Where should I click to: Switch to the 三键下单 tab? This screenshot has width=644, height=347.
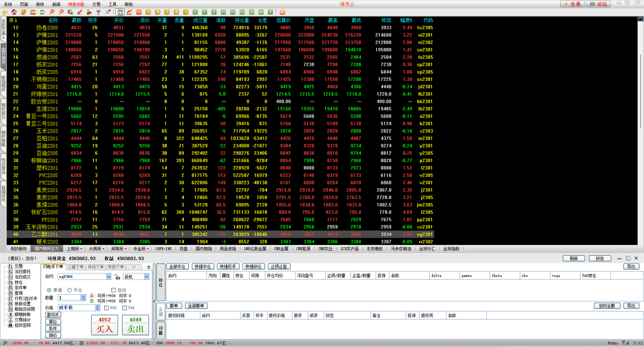click(x=75, y=267)
